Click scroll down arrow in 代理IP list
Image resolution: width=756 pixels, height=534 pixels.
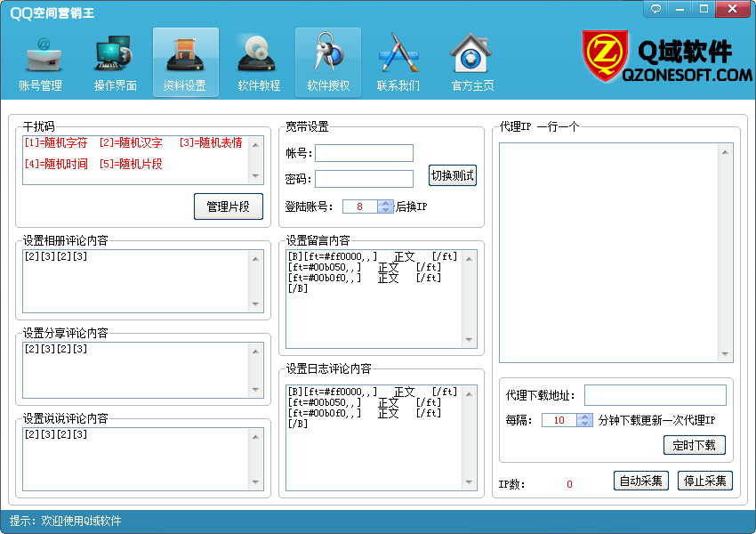pos(725,353)
